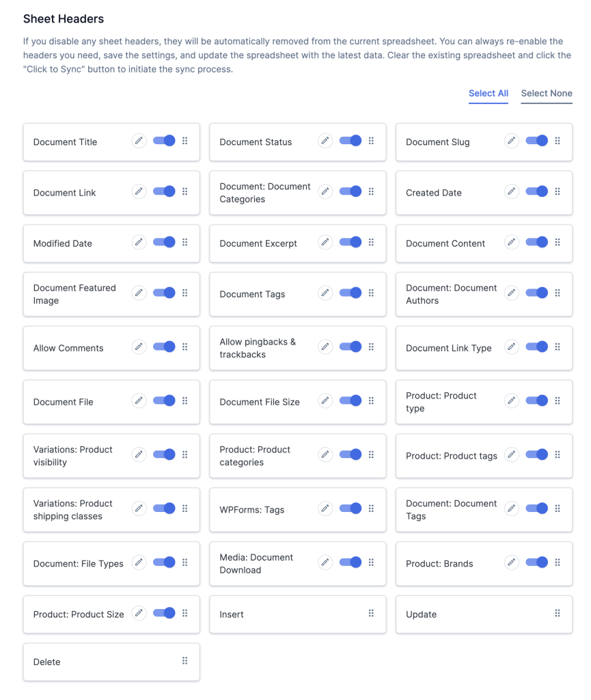Click pencil icon for Document File Size
591x700 pixels.
(x=325, y=401)
